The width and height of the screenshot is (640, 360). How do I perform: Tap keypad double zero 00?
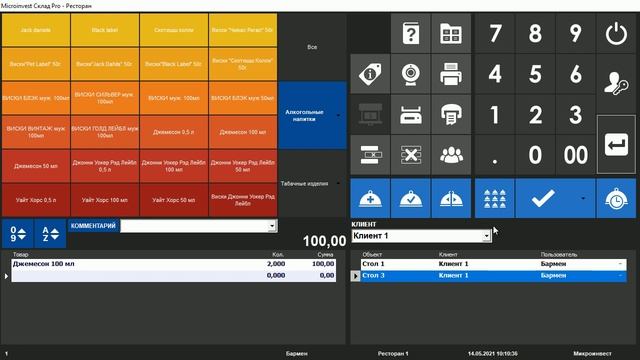click(576, 155)
